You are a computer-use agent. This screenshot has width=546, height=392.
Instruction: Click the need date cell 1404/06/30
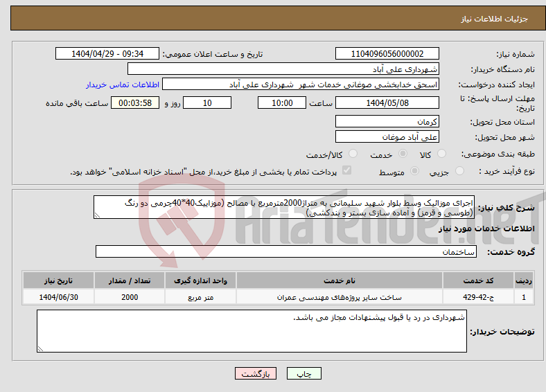point(58,297)
